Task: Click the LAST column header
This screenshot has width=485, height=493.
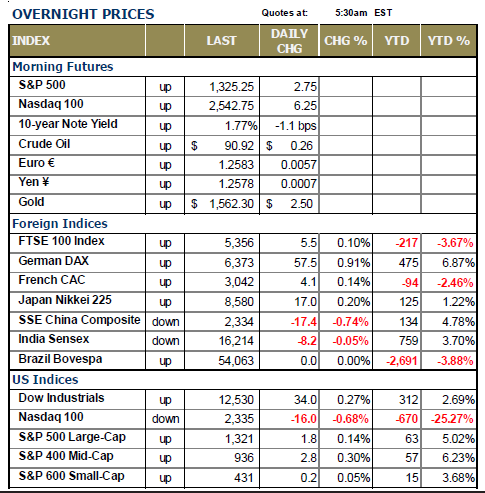Action: (x=221, y=41)
